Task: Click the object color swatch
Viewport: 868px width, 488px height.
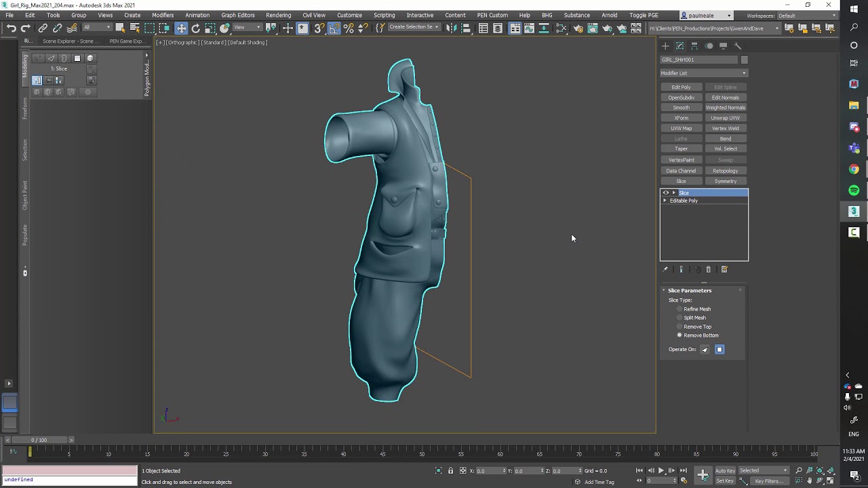Action: click(x=744, y=60)
